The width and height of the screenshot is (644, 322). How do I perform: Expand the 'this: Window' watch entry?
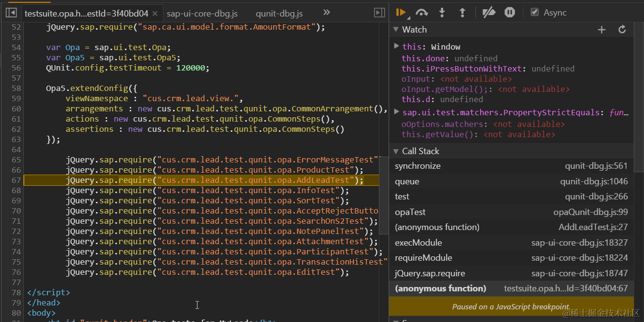397,46
